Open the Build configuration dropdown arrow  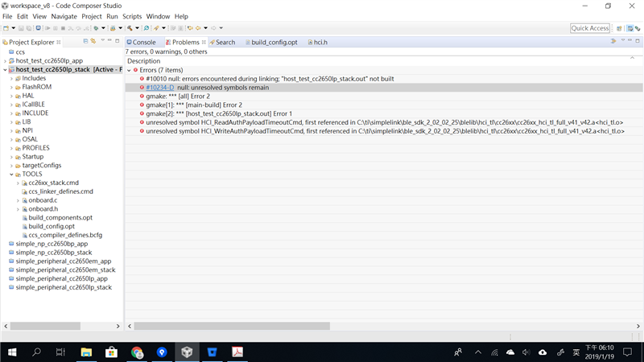(x=137, y=28)
